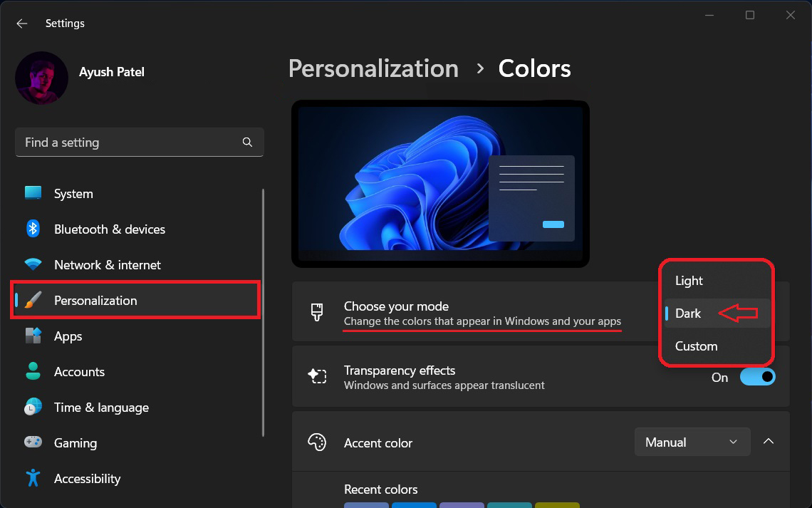Select Custom mode option

click(717, 346)
